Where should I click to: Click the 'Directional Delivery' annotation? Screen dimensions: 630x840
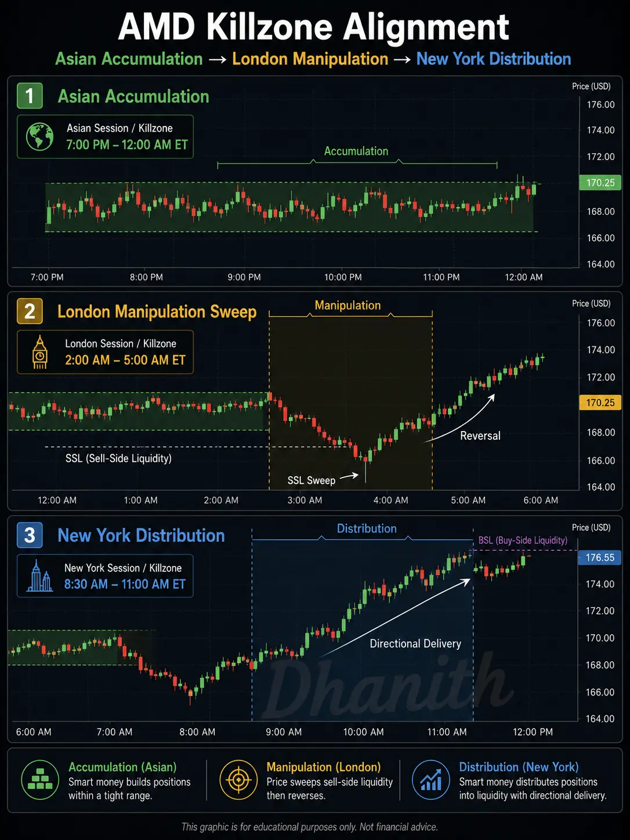pos(415,643)
